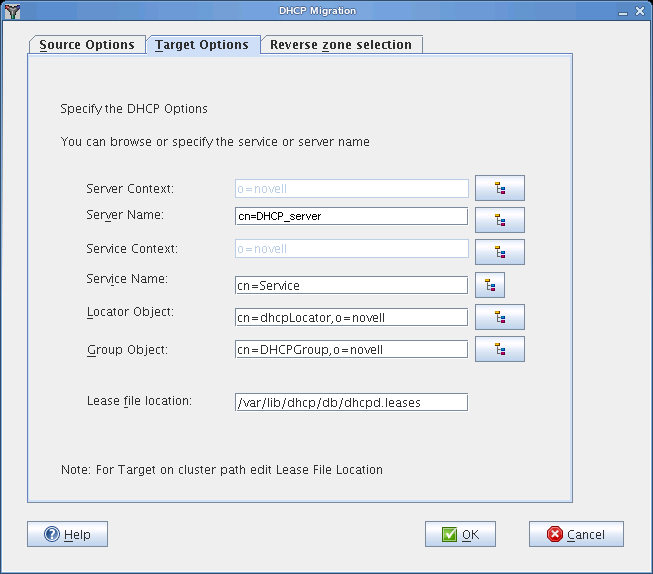The height and width of the screenshot is (574, 653).
Task: Click the Server Context field
Action: (351, 189)
